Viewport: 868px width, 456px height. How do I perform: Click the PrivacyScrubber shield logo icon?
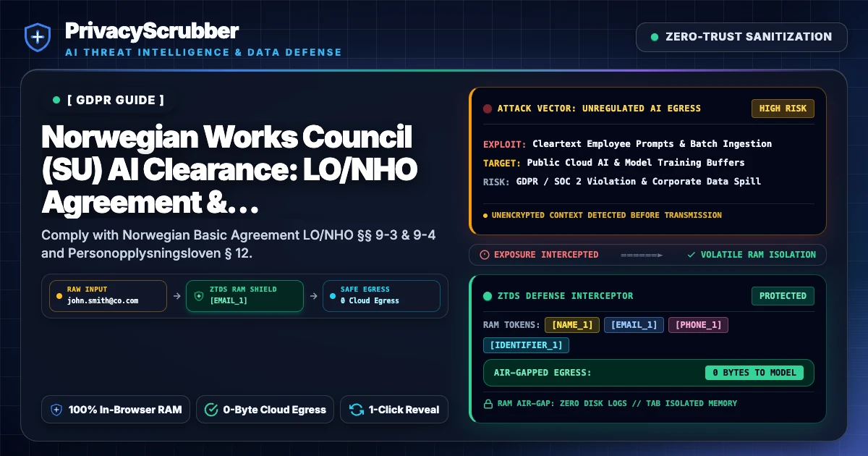coord(37,37)
